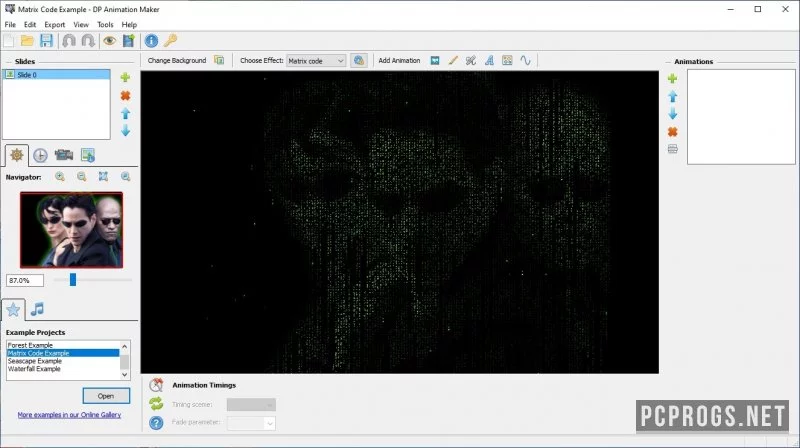
Task: Move slide down with blue arrow
Action: point(126,131)
